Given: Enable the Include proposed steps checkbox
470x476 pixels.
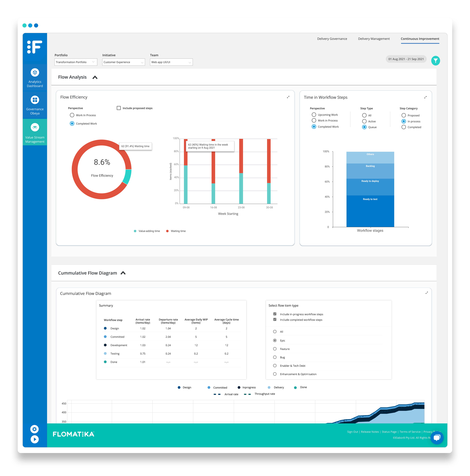Looking at the screenshot, I should pos(119,108).
